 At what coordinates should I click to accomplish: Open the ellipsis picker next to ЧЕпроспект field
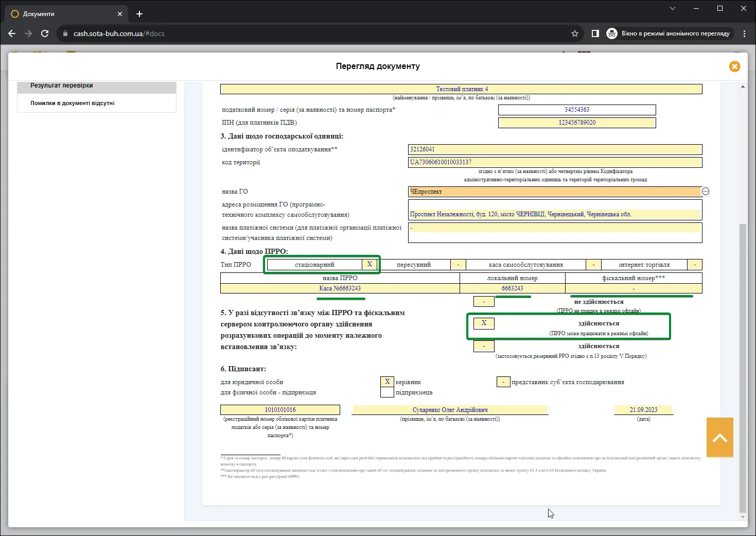(706, 192)
